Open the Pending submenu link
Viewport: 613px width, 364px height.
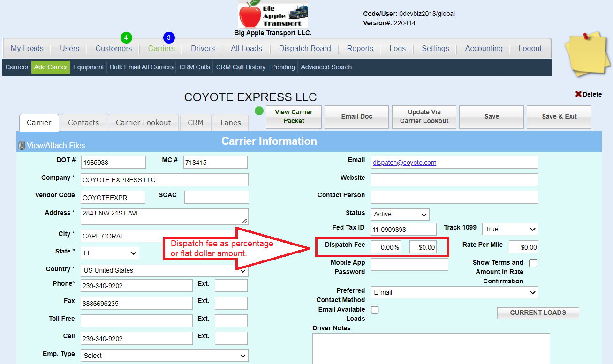click(x=283, y=67)
